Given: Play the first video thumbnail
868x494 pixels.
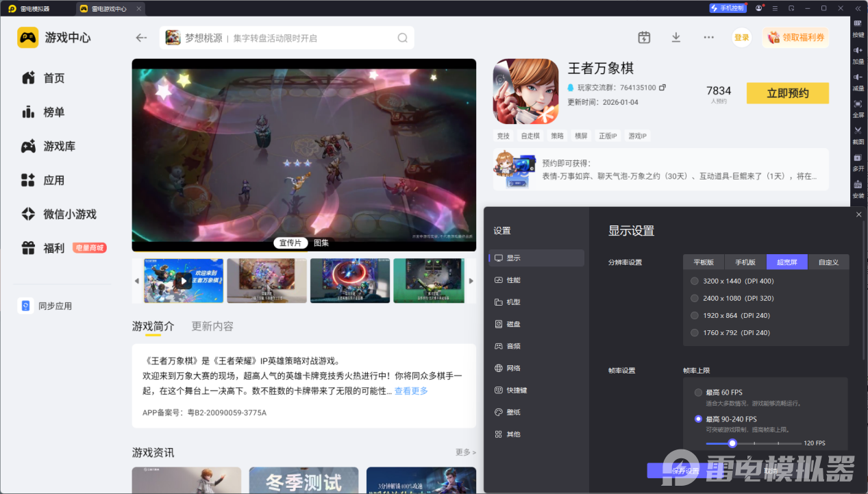Looking at the screenshot, I should tap(184, 280).
